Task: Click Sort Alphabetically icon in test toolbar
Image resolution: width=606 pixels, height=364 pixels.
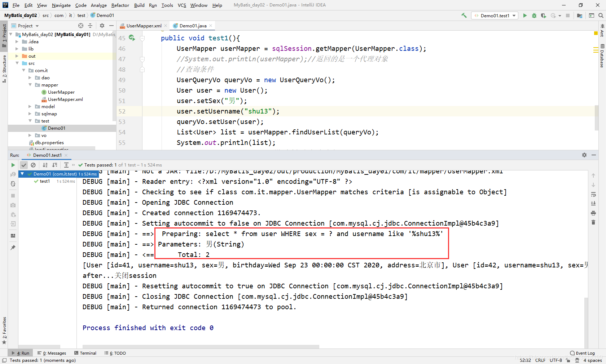Action: click(45, 165)
